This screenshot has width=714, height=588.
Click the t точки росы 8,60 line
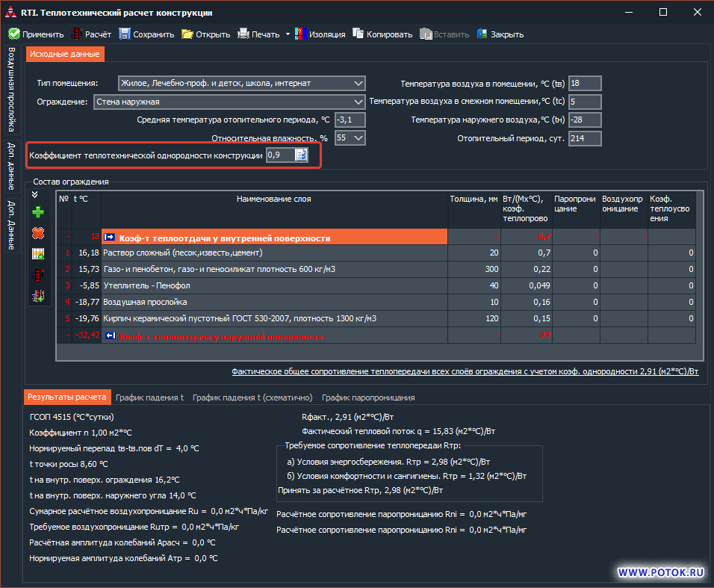68,464
